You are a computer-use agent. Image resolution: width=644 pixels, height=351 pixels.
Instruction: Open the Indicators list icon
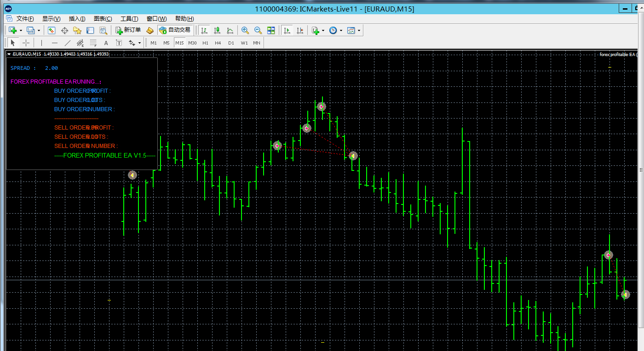(315, 30)
